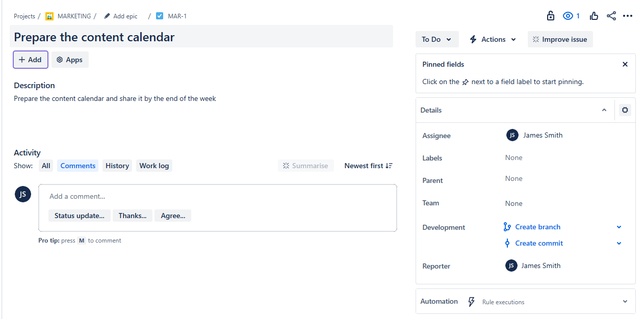Click the MAR-1 task type checkmark icon
This screenshot has height=319, width=644.
point(160,16)
